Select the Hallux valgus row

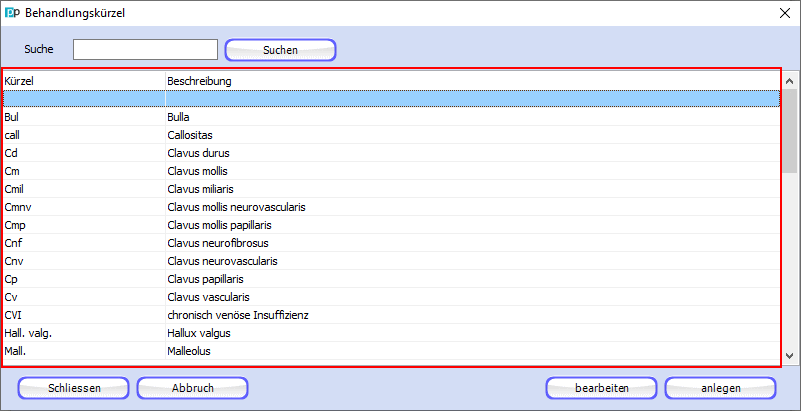tap(392, 333)
